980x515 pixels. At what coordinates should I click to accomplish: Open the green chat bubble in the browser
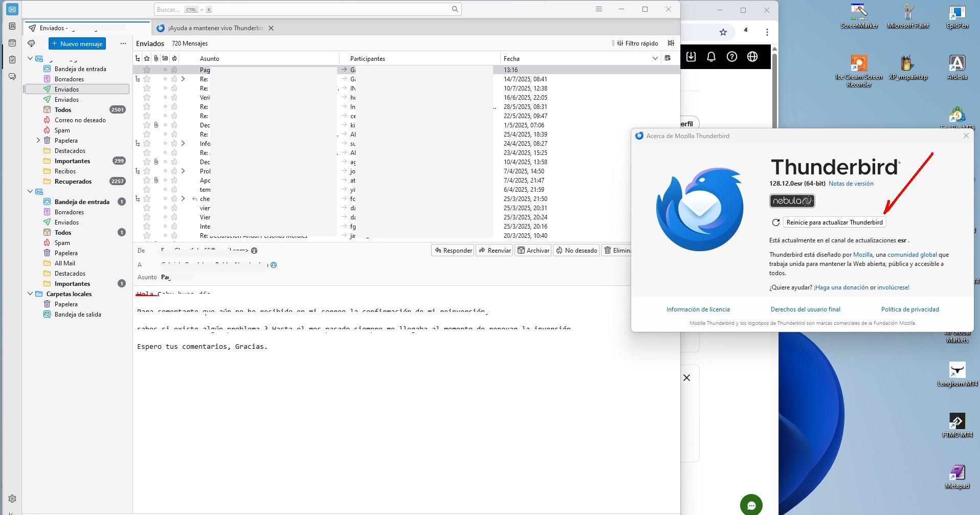(x=751, y=505)
